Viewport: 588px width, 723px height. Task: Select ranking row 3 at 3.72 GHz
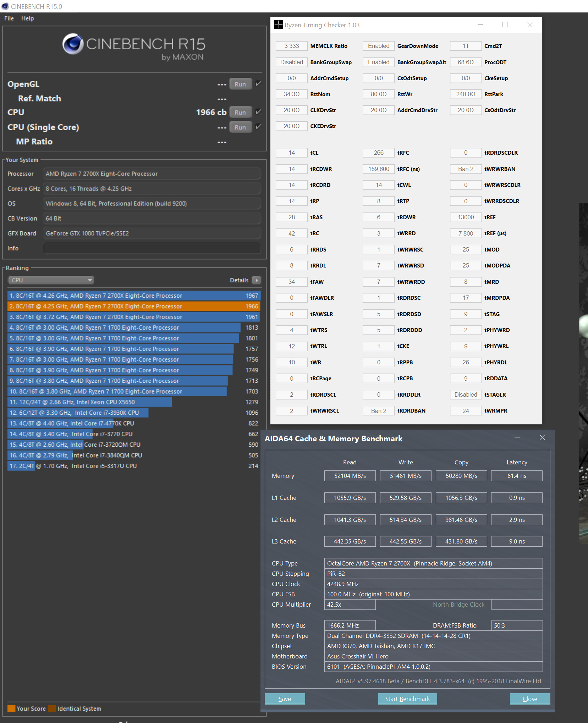(x=134, y=317)
